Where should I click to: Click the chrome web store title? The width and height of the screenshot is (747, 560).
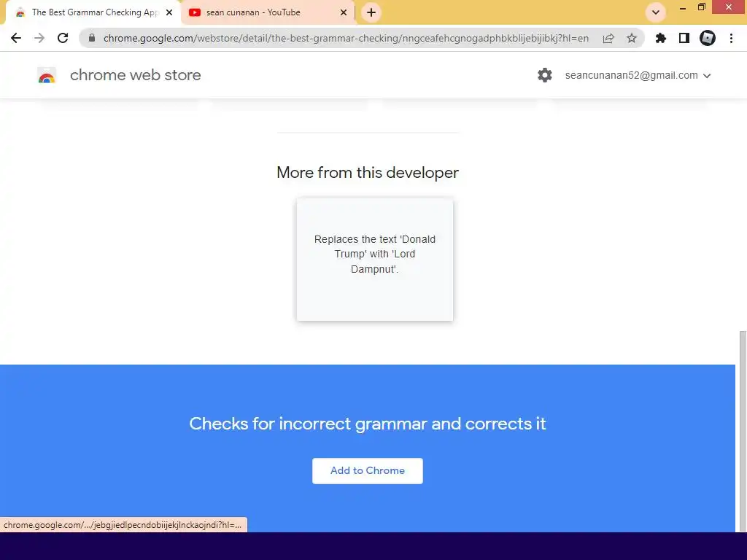135,75
